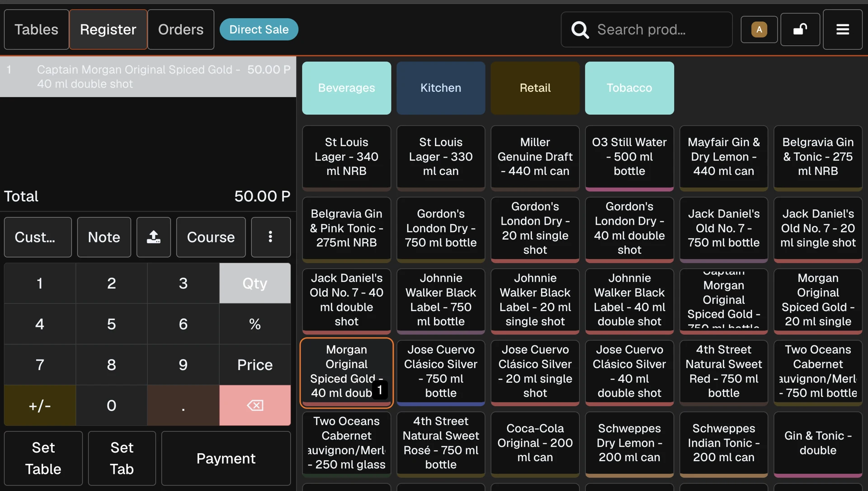Select the Tobacco category
868x491 pixels.
click(x=629, y=88)
